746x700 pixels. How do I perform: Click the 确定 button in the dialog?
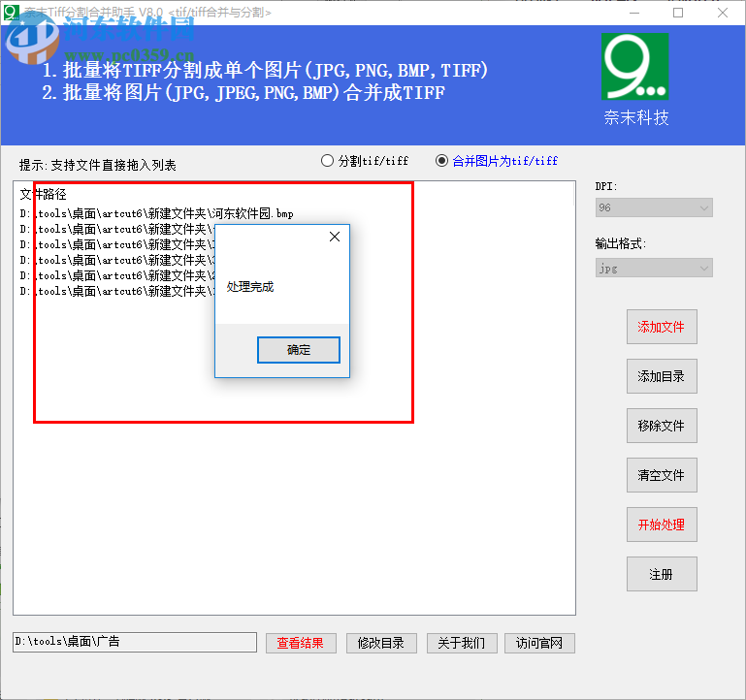[299, 350]
